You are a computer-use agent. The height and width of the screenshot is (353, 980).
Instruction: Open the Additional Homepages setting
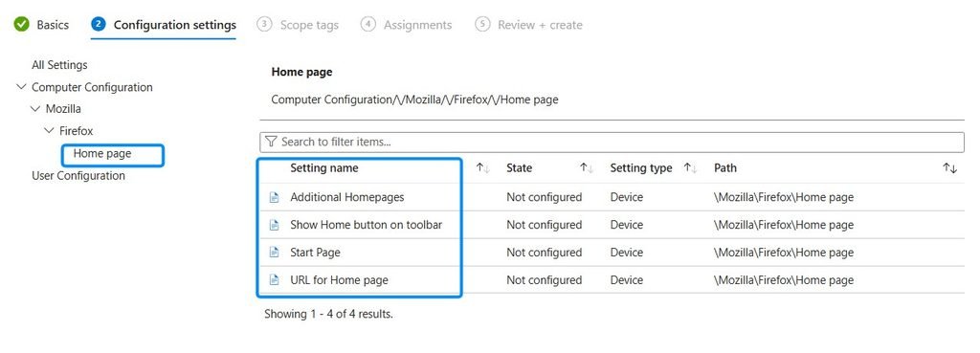point(346,197)
